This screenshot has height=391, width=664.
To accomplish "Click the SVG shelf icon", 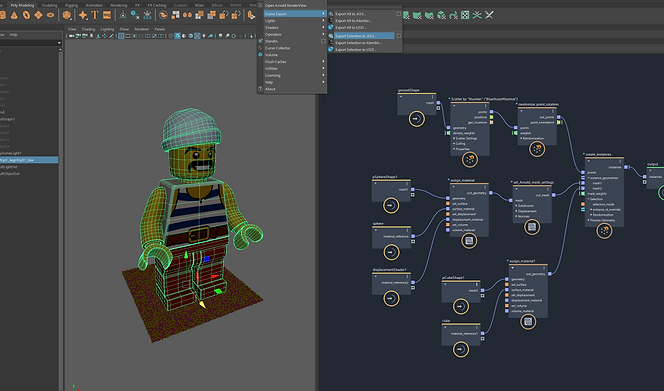I will (107, 15).
